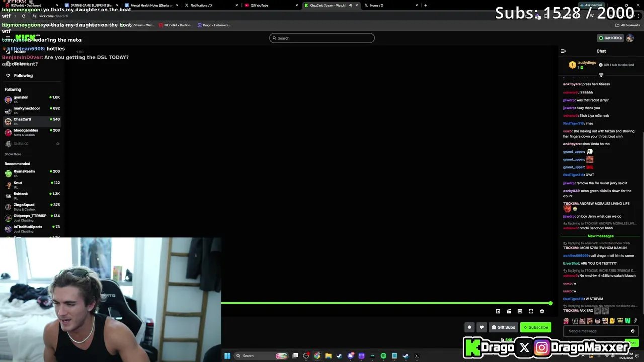
Task: Collapse chat using the arrow icon
Action: click(x=563, y=51)
